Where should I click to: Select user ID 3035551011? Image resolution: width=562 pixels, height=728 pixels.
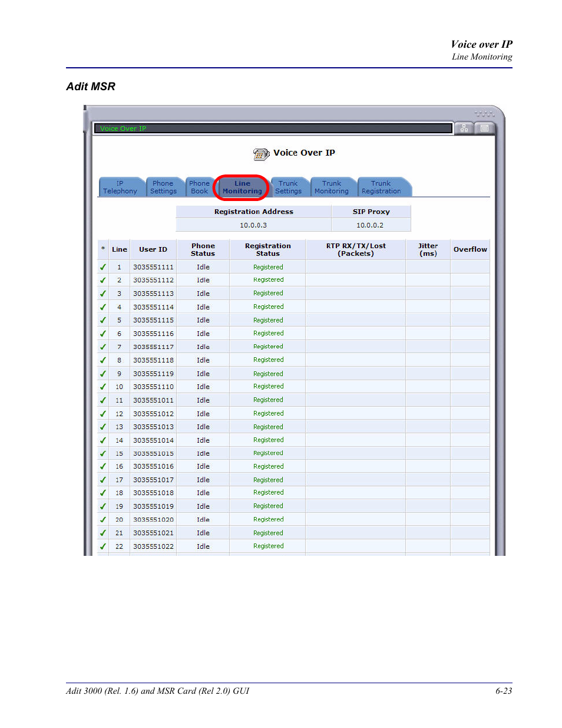pos(153,400)
